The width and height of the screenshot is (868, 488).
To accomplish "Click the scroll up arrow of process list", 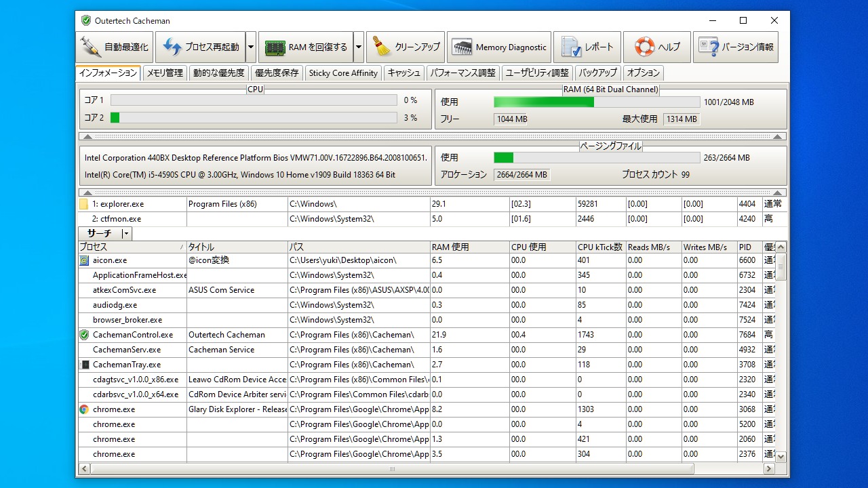I will click(781, 248).
